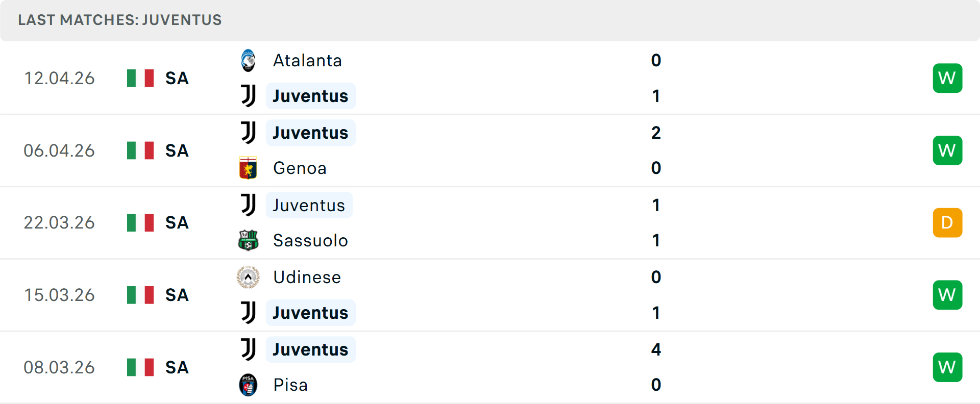Click the Italian flag beside the 12.04.26 match
The image size is (980, 404).
pos(140,78)
